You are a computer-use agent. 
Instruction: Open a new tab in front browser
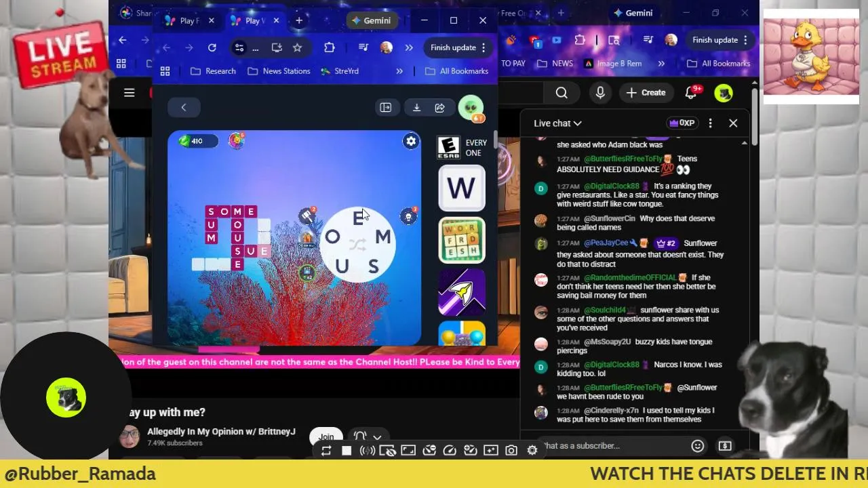click(x=299, y=20)
